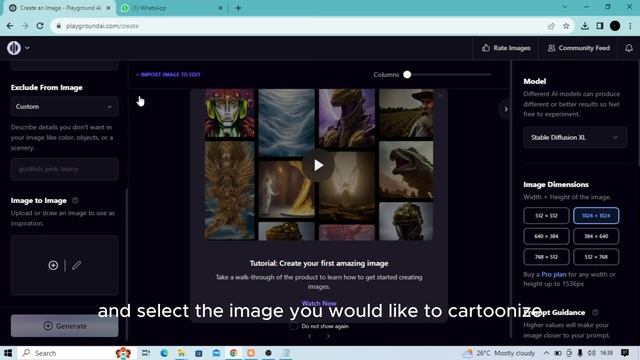Screen dimensions: 640x360
Task: Open the notifications bell
Action: coord(629,48)
